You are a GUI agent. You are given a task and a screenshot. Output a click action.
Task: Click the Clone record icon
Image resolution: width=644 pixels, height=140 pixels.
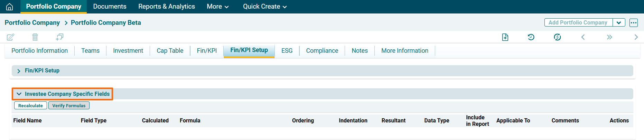click(59, 37)
